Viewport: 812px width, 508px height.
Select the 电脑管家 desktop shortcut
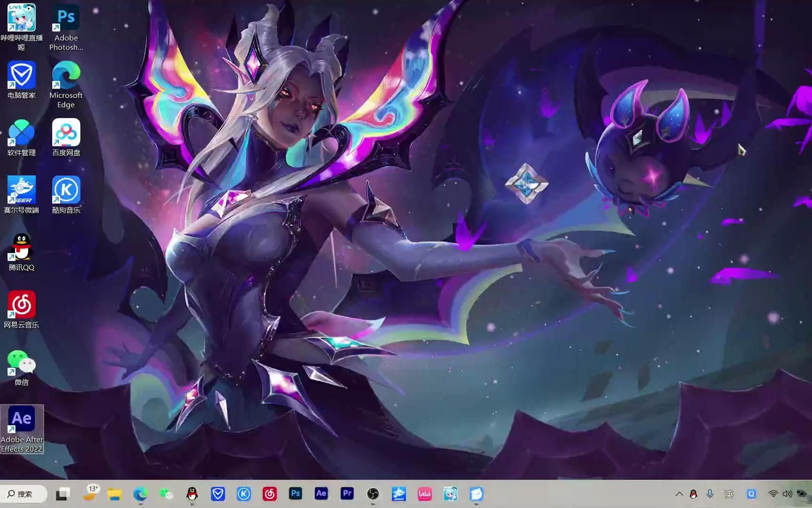tap(22, 80)
